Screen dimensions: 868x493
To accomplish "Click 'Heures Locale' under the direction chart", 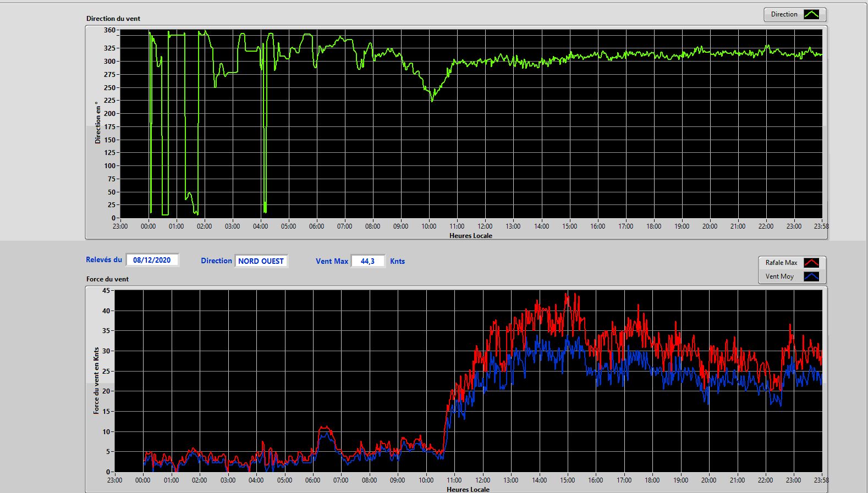I will click(471, 235).
